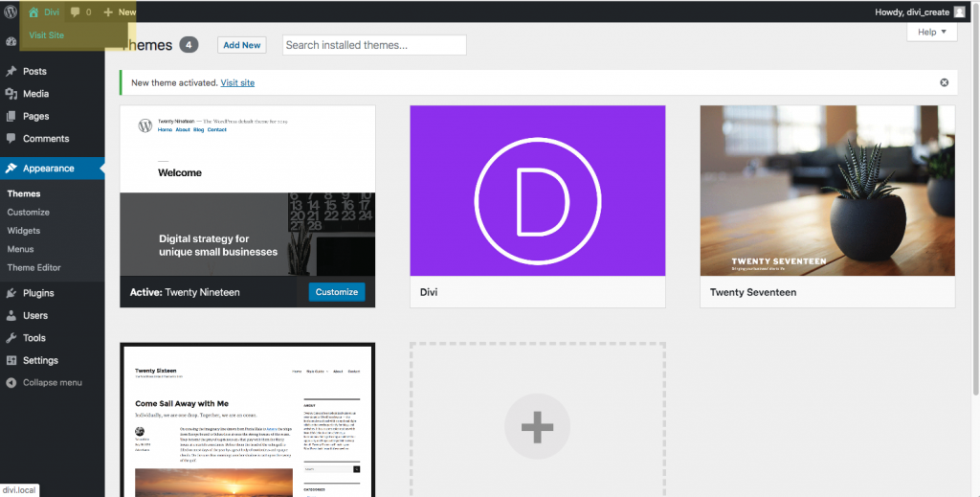Screen dimensions: 980x497
Task: Click the Tools wrench icon
Action: 11,338
